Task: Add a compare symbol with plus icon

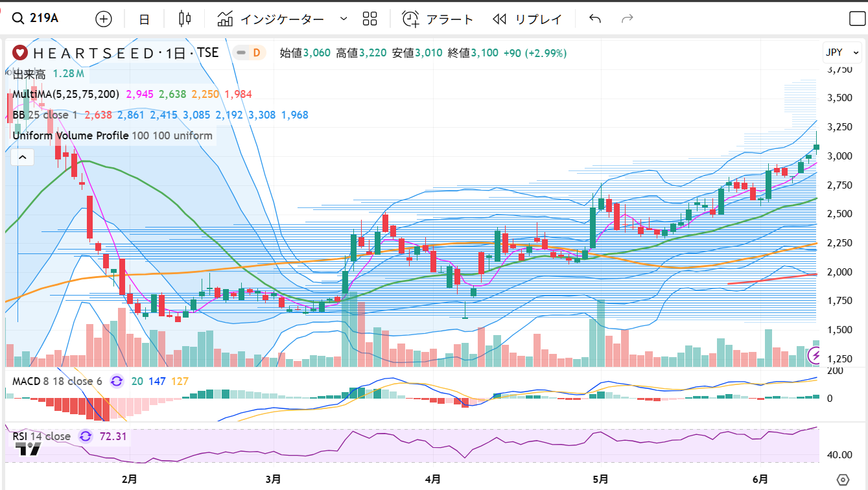Action: click(104, 19)
